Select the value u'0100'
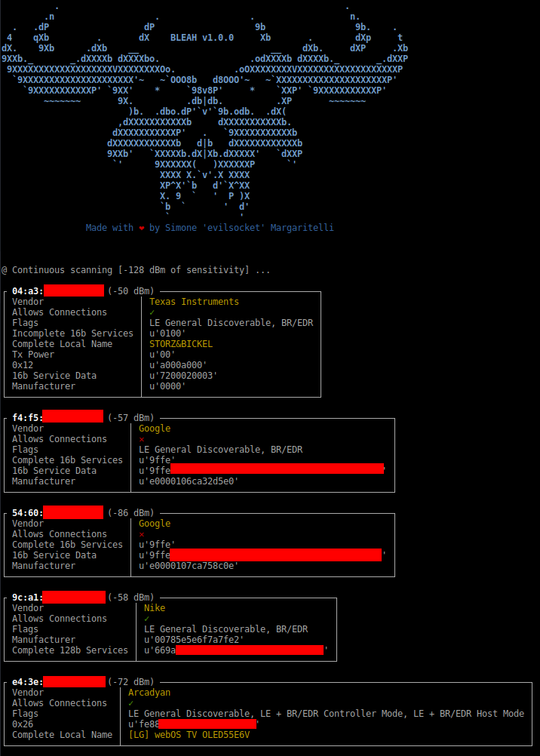Viewport: 540px width, 756px height. [x=167, y=333]
